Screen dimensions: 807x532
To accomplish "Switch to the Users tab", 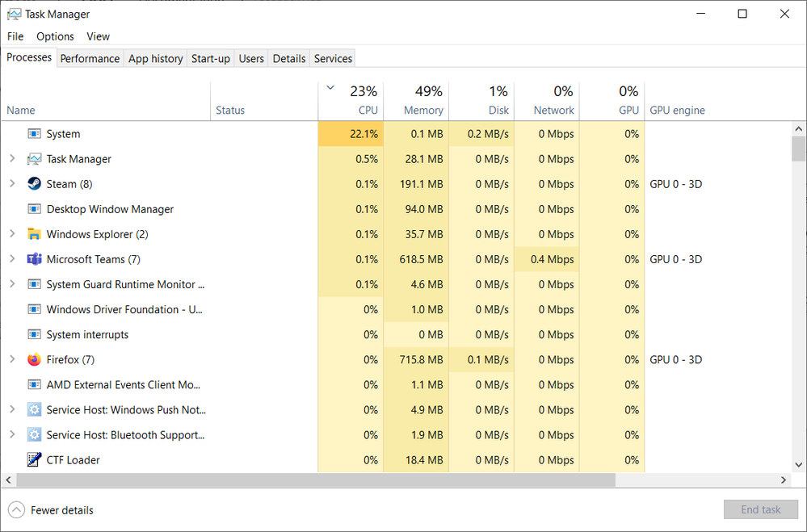I will 251,59.
